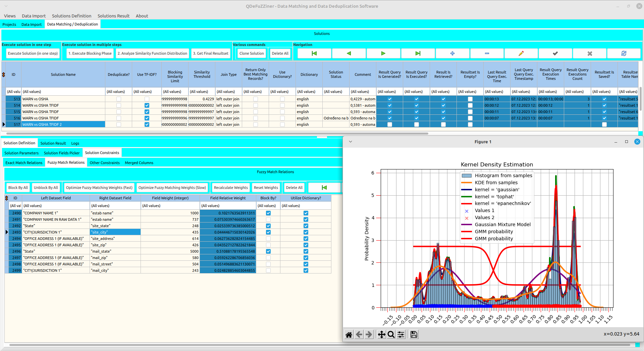Image resolution: width=644 pixels, height=351 pixels.
Task: Click the pencil edit record icon
Action: point(521,53)
